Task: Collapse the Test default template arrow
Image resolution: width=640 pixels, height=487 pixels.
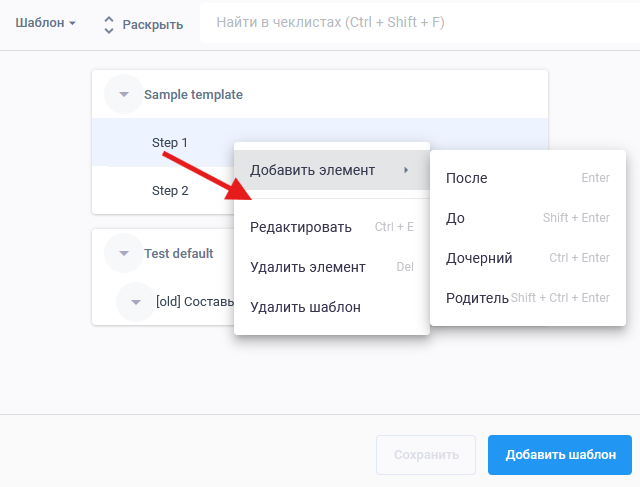Action: [123, 254]
